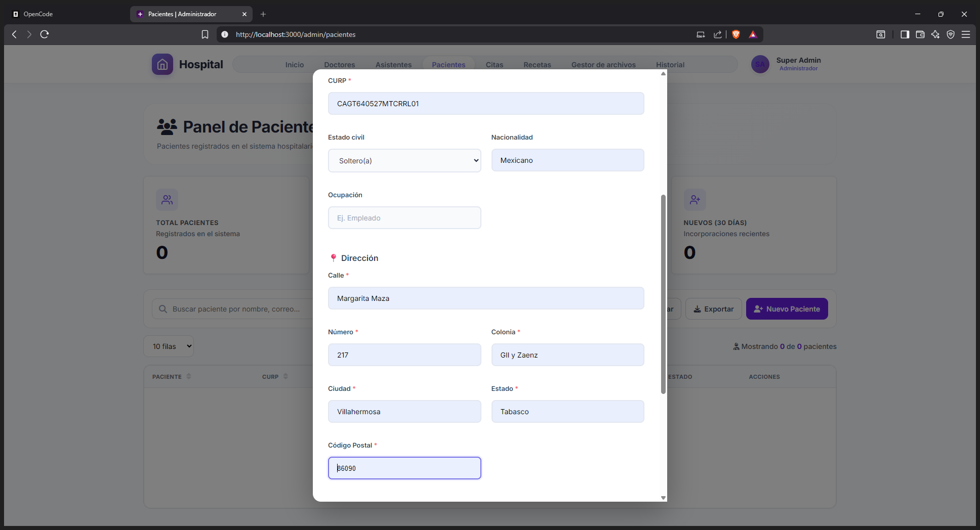Viewport: 980px width, 530px height.
Task: Open the Asistentes nav item
Action: point(393,65)
